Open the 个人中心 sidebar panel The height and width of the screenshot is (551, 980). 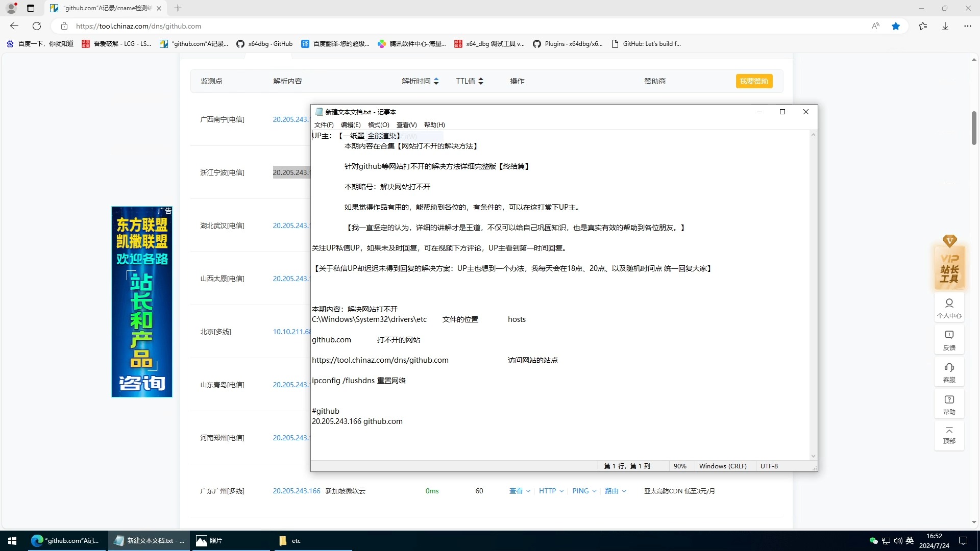click(948, 308)
